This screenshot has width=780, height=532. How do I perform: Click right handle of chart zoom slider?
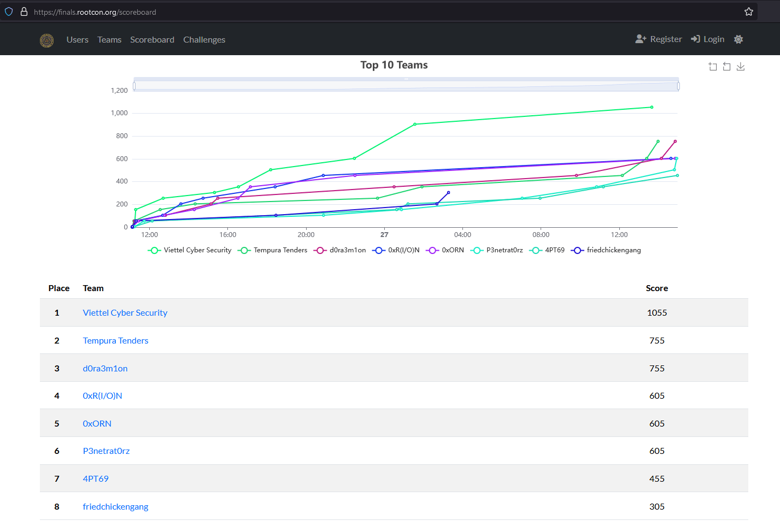(x=678, y=86)
